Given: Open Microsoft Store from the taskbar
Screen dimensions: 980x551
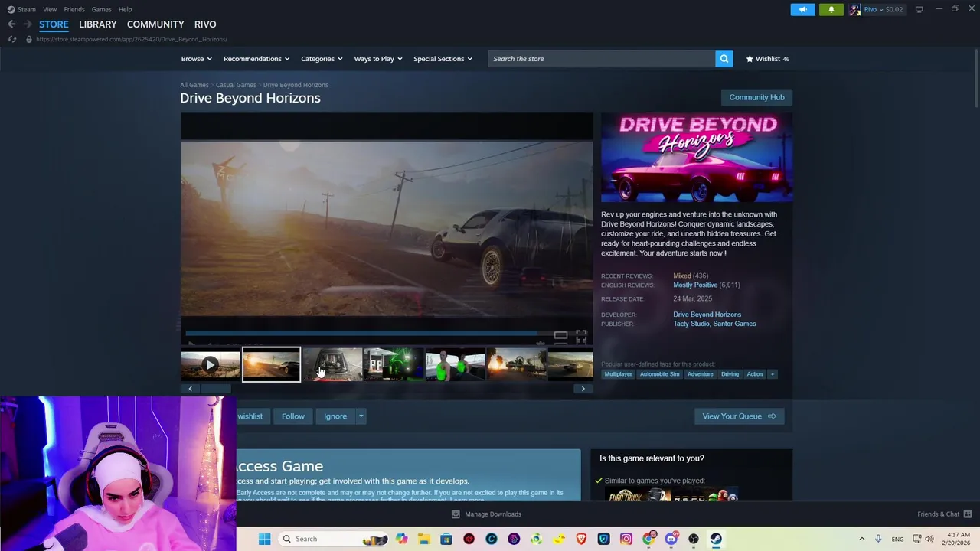Looking at the screenshot, I should 446,539.
